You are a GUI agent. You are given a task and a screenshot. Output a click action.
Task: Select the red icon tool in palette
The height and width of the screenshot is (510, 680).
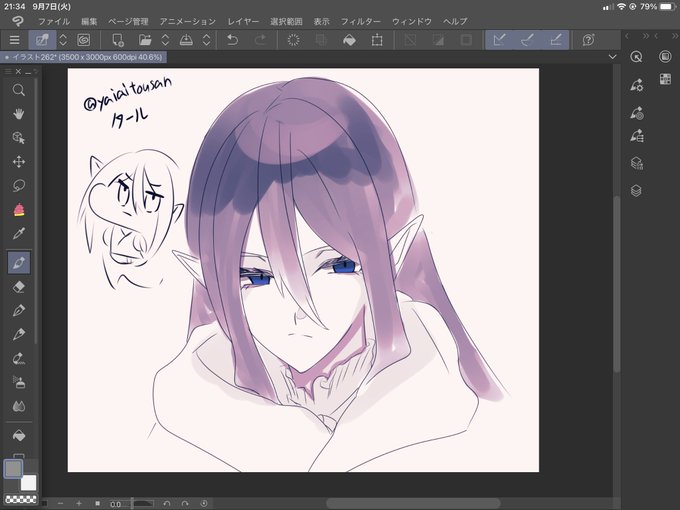pyautogui.click(x=19, y=210)
